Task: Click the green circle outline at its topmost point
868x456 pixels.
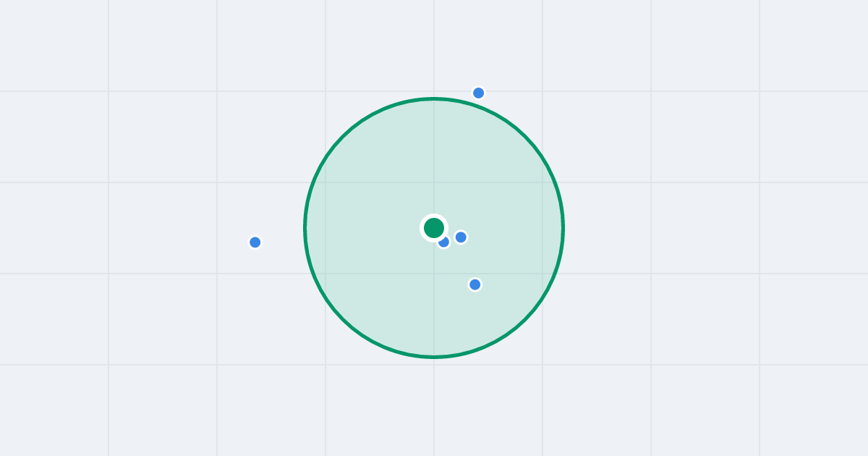Action: [x=434, y=98]
